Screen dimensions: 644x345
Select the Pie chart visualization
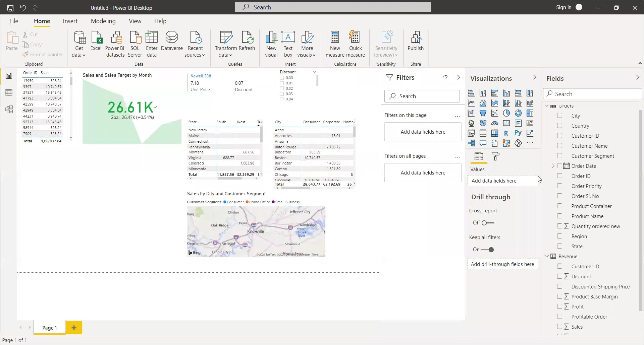pos(506,113)
